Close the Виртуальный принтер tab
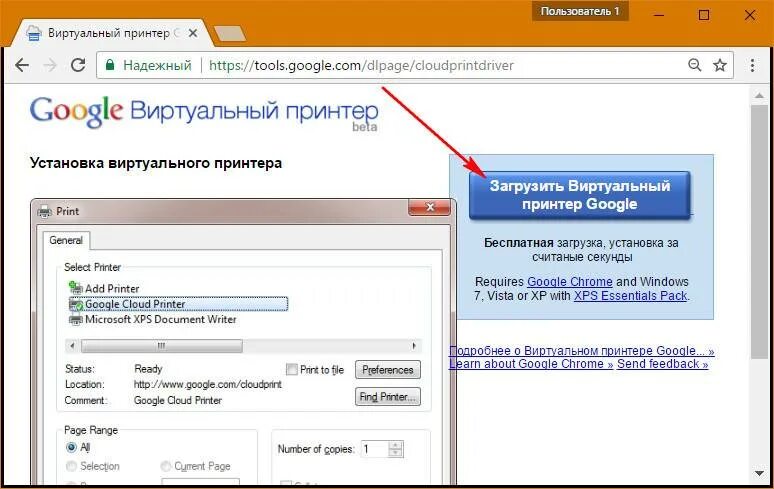 point(193,33)
